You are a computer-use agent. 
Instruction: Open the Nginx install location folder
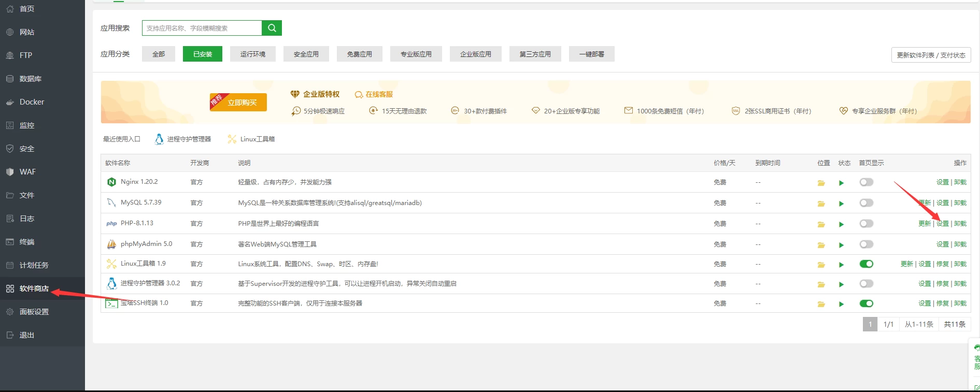click(821, 183)
